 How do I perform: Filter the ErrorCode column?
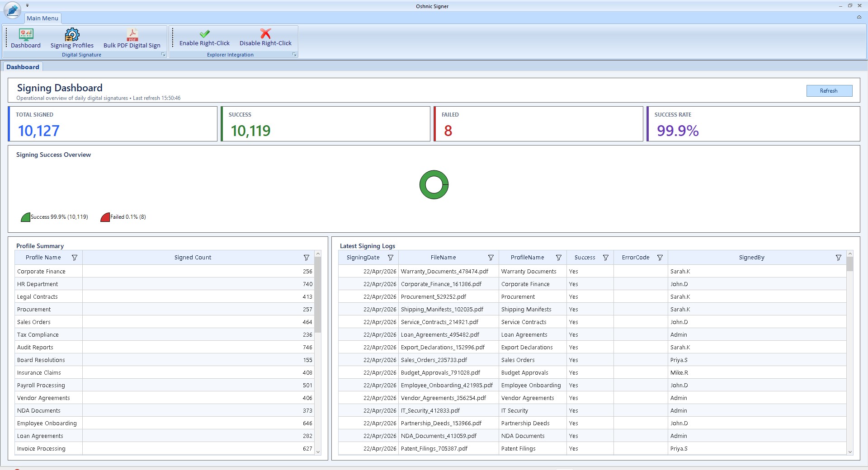(660, 258)
